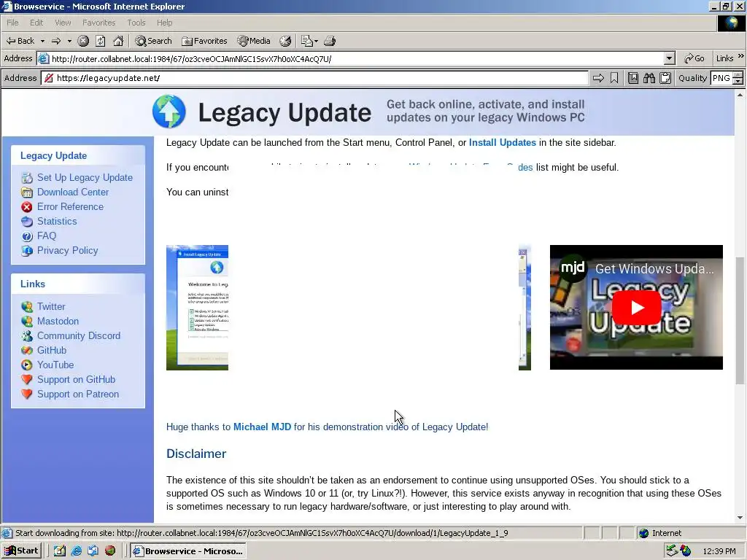
Task: Click the Refresh page icon
Action: click(101, 41)
